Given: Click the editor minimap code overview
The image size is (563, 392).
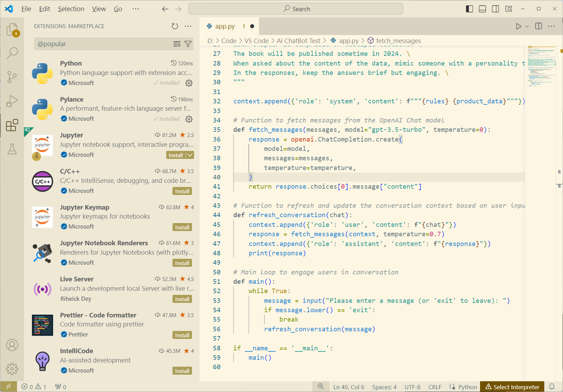Looking at the screenshot, I should 541,66.
